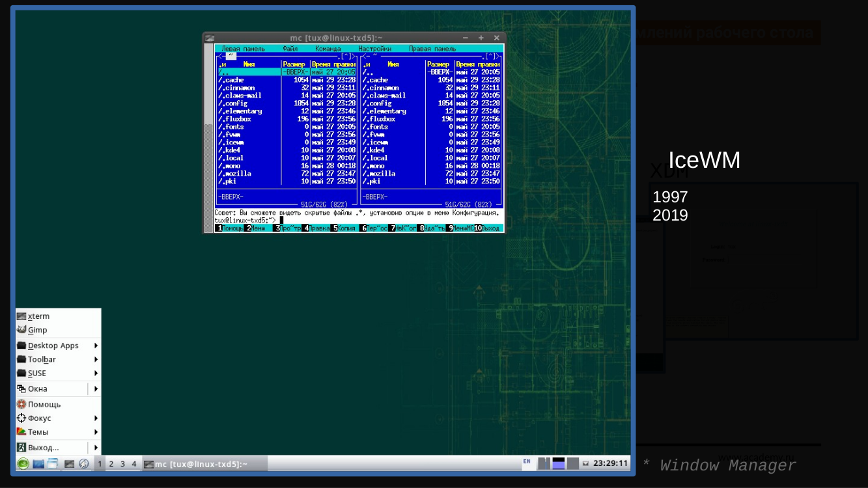The height and width of the screenshot is (488, 868).
Task: Select /.cinnamon row in left mc panel
Action: pos(287,88)
